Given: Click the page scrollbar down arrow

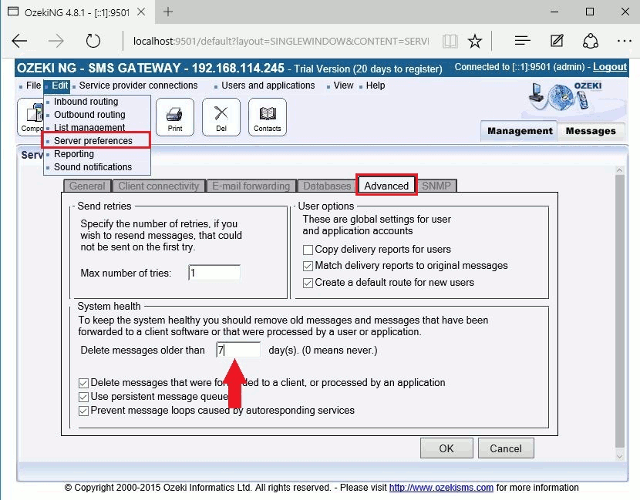Looking at the screenshot, I should click(620, 457).
